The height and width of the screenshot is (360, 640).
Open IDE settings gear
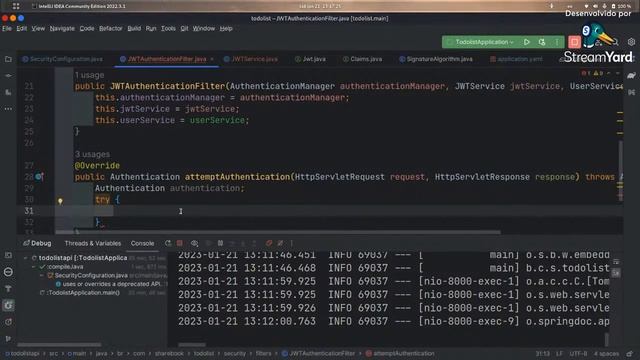[x=631, y=42]
